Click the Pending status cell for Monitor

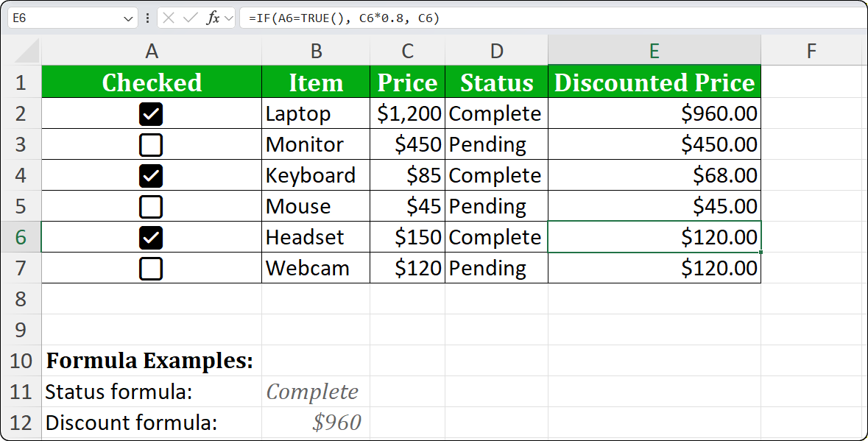[x=497, y=144]
